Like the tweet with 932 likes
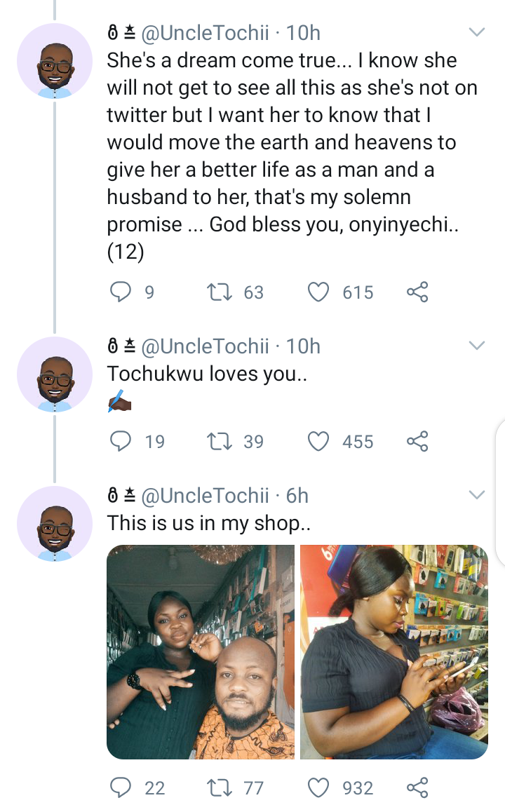Viewport: 505px width, 812px height. [318, 787]
